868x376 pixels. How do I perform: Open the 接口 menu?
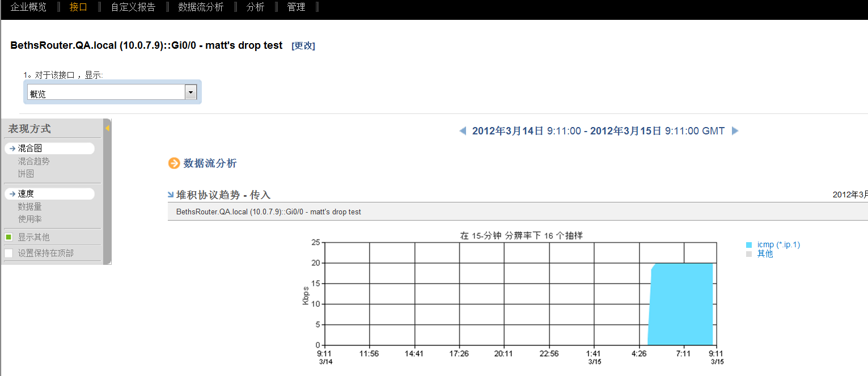(x=79, y=7)
